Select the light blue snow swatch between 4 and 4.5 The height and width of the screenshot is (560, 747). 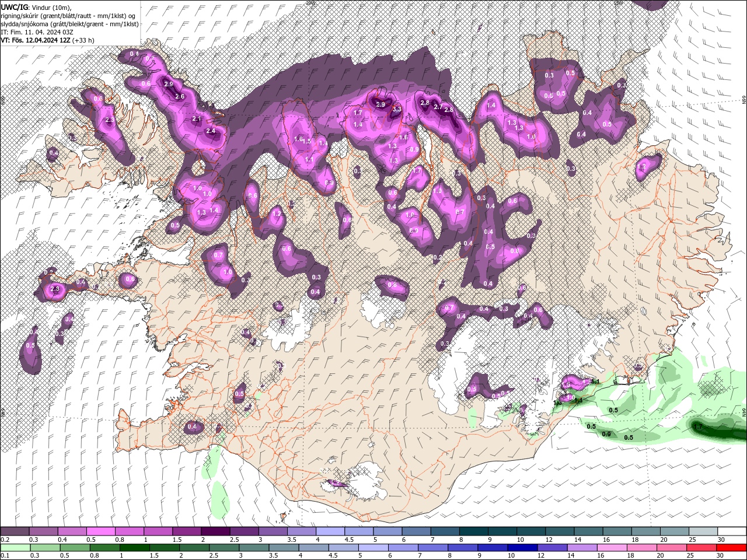tap(330, 531)
